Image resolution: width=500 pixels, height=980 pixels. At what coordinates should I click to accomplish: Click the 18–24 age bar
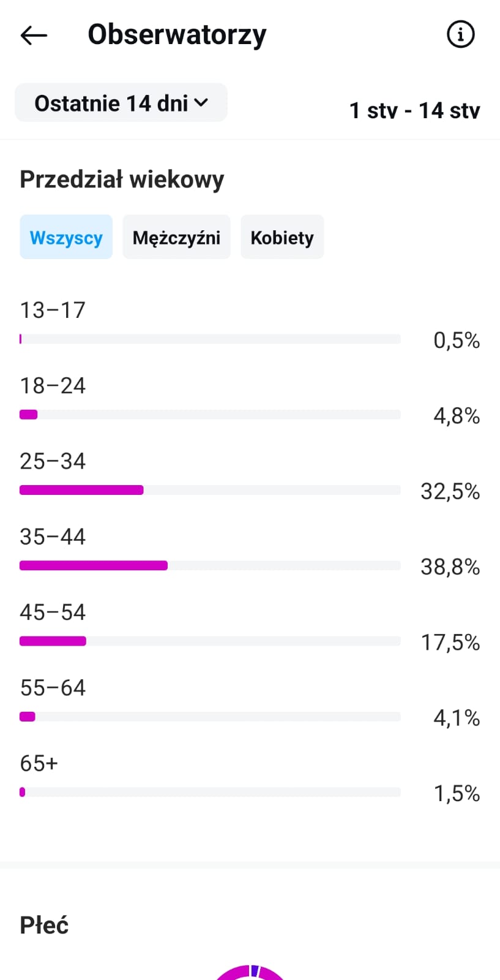pos(210,415)
